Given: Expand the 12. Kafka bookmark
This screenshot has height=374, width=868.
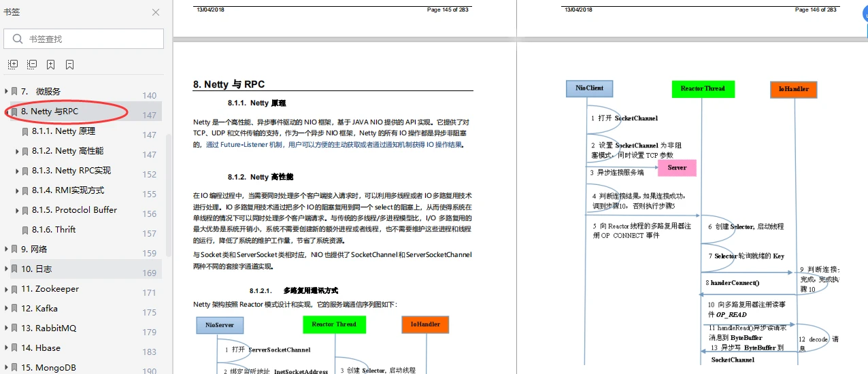Looking at the screenshot, I should point(6,309).
